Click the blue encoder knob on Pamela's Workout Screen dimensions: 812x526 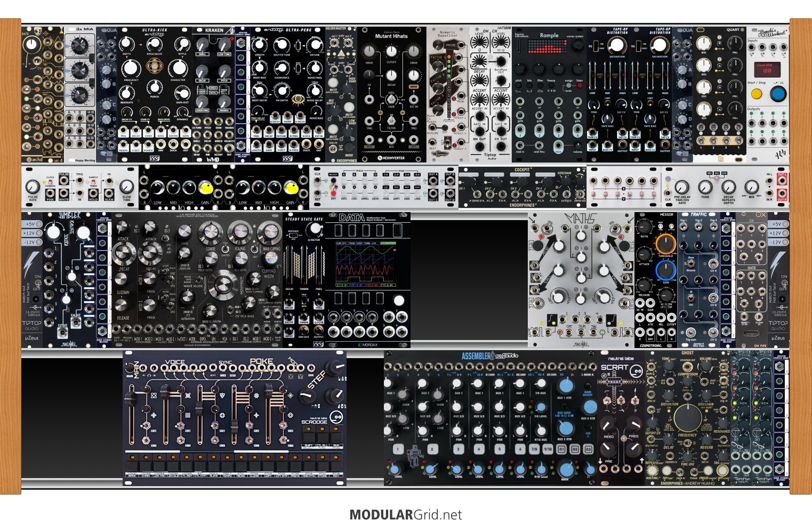click(x=778, y=94)
